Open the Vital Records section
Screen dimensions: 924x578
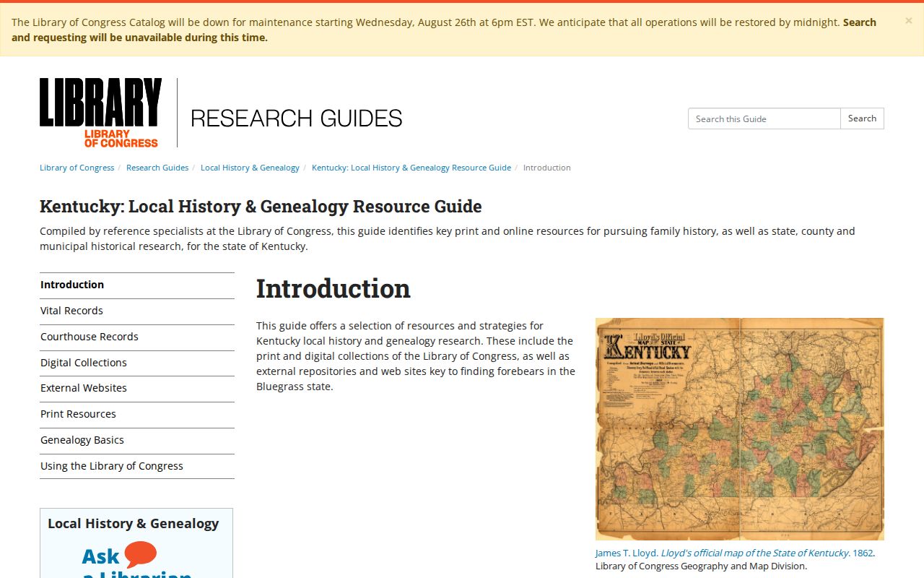pyautogui.click(x=137, y=311)
